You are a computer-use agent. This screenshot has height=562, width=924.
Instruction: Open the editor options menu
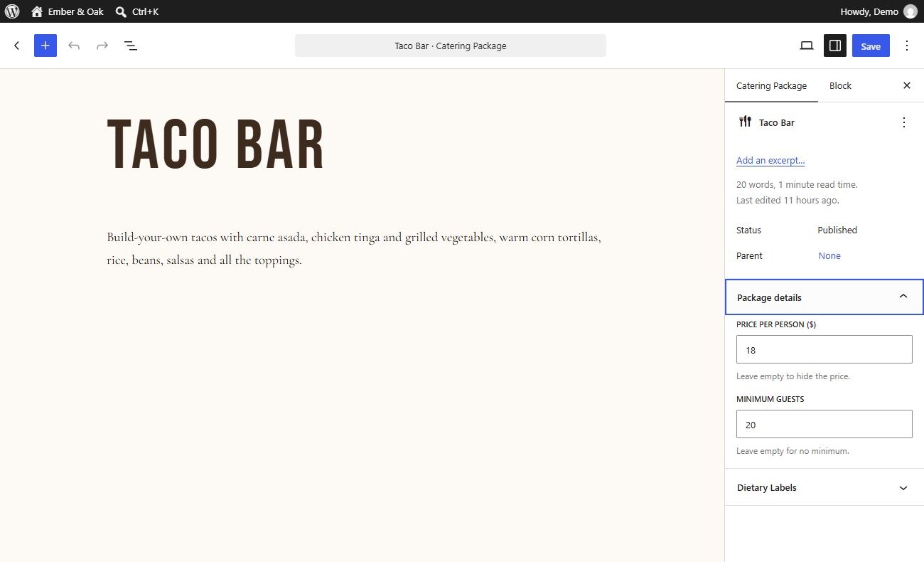coord(907,46)
